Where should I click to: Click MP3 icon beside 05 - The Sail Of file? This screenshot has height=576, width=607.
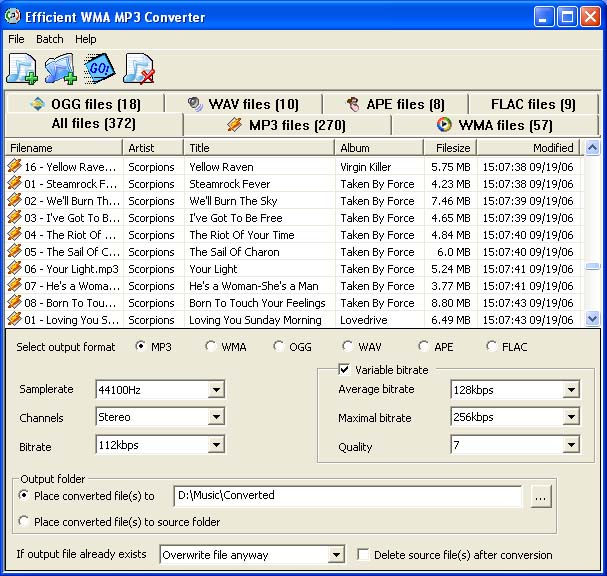[x=14, y=251]
